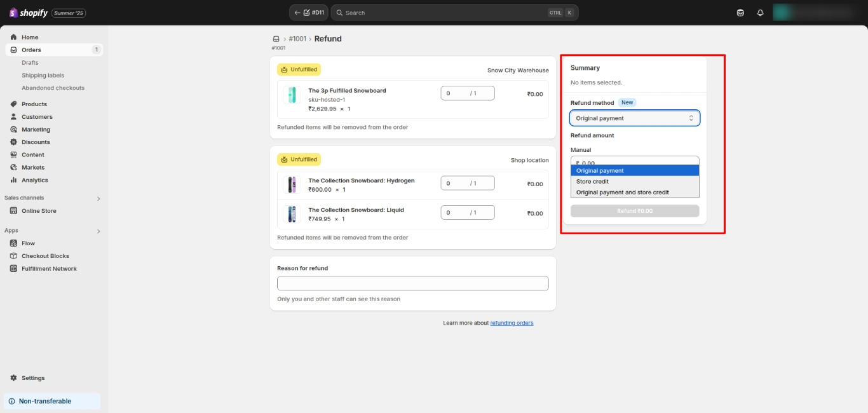Click the Content icon in sidebar
Viewport: 868px width, 413px height.
tap(13, 155)
